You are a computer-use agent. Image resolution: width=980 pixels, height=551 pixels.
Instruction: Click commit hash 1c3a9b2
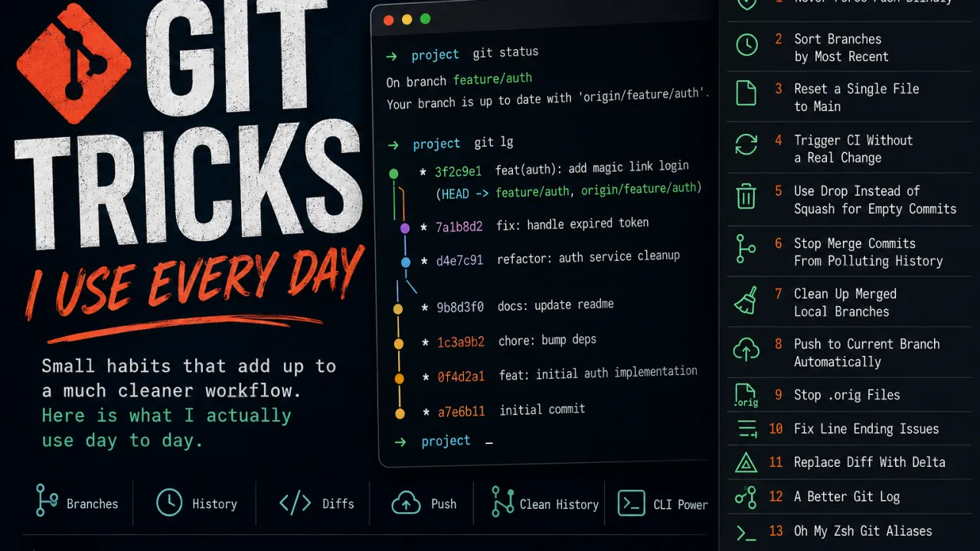click(461, 342)
